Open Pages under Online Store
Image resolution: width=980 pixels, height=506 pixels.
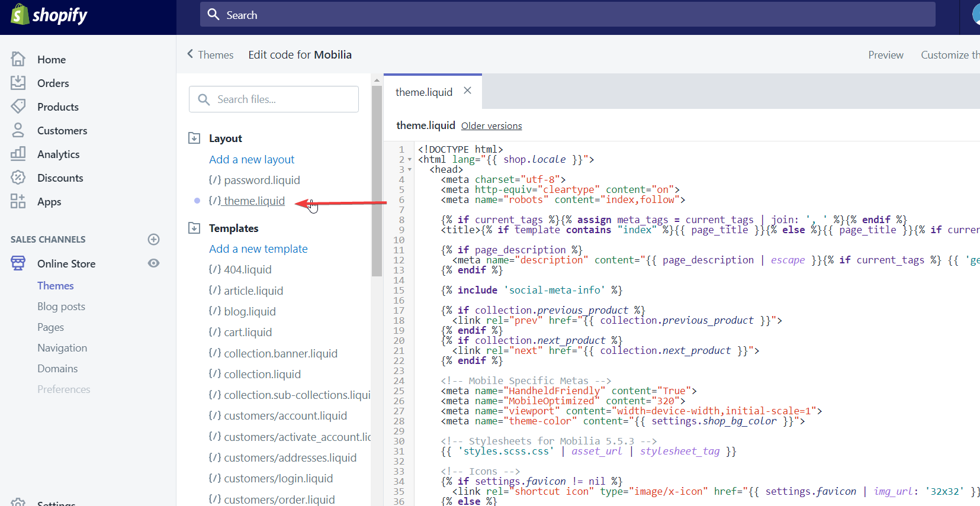(51, 327)
